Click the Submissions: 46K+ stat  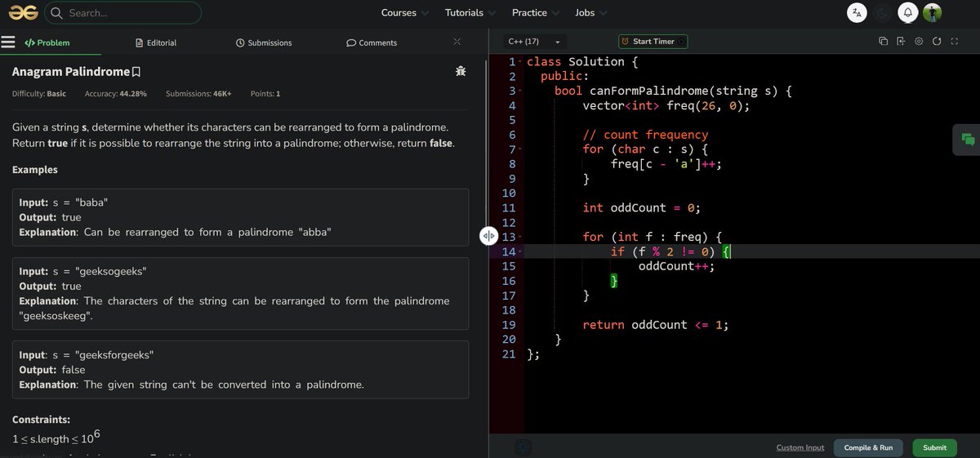pyautogui.click(x=198, y=94)
